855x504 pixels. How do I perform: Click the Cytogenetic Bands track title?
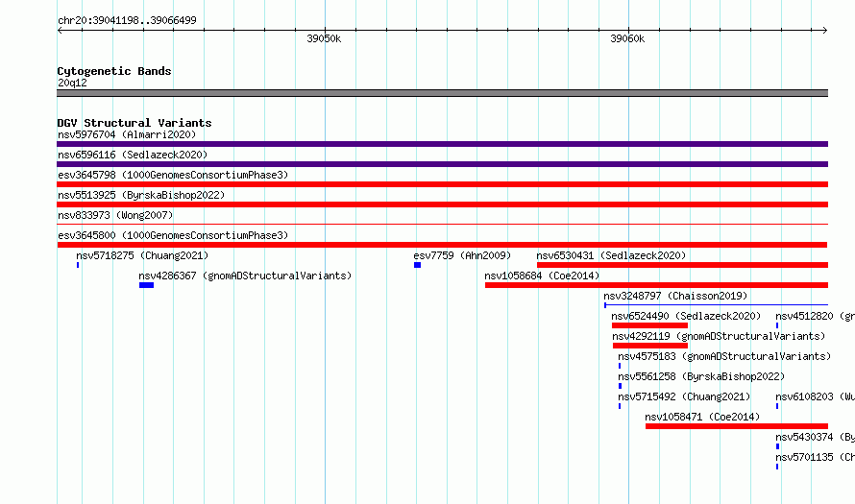(x=114, y=71)
